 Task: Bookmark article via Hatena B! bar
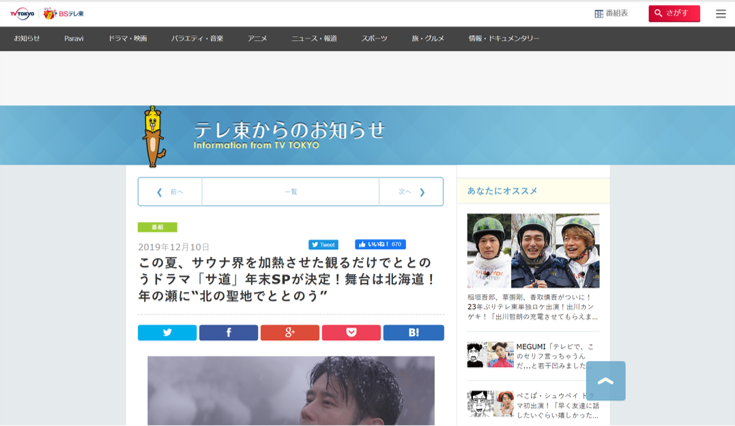point(413,333)
